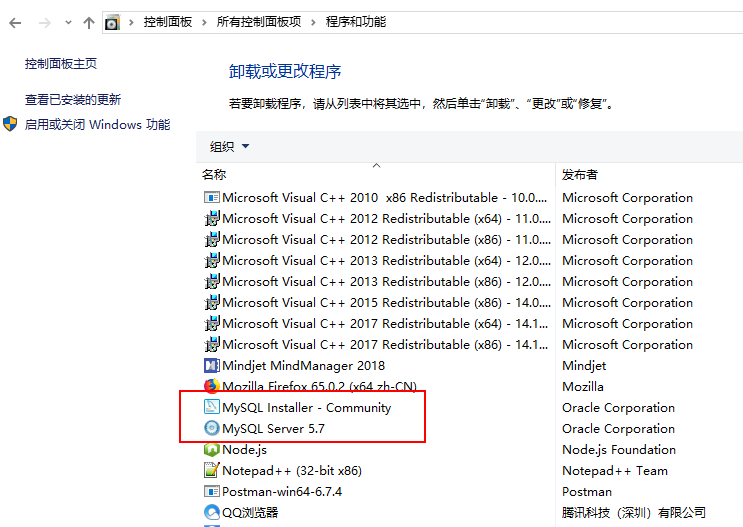Click publisher Notepad++ Team

(615, 471)
